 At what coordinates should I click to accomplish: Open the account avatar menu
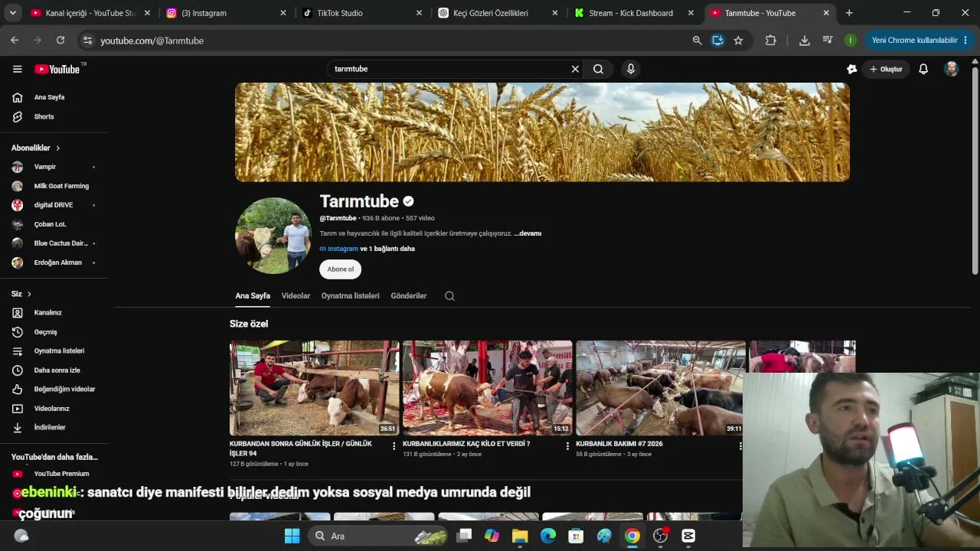(952, 69)
